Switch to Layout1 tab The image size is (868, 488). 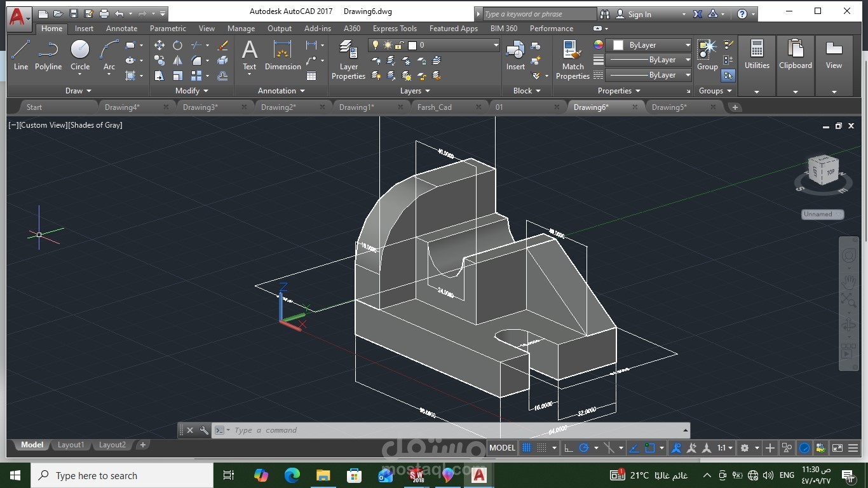pyautogui.click(x=71, y=445)
